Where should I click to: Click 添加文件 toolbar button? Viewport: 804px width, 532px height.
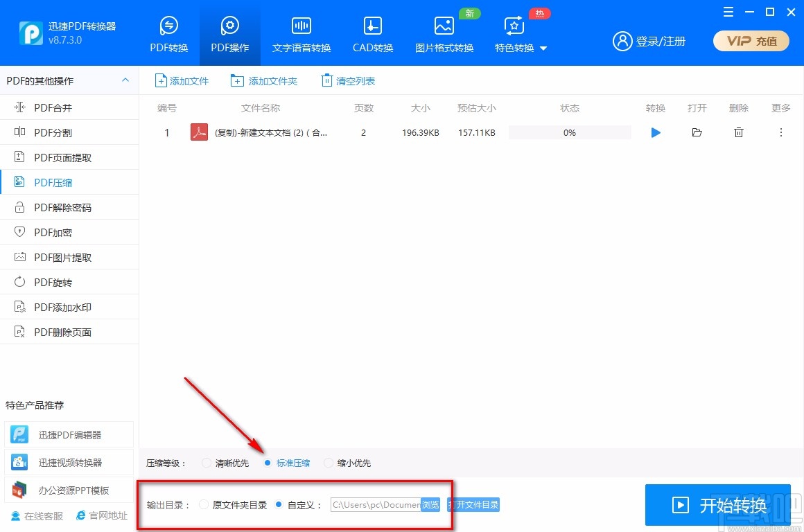tap(182, 81)
